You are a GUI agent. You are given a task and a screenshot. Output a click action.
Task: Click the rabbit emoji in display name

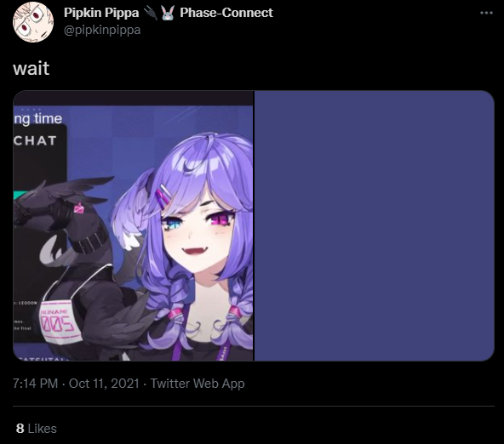pos(168,13)
